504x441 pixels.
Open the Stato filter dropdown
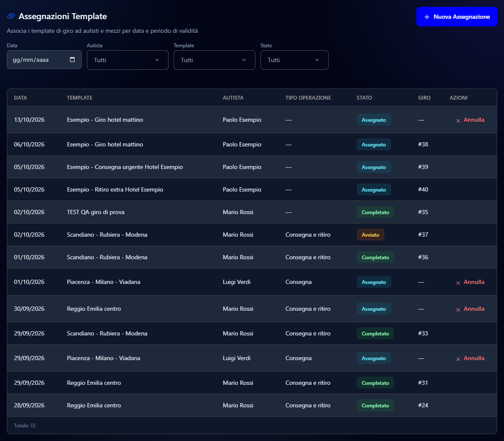point(295,60)
